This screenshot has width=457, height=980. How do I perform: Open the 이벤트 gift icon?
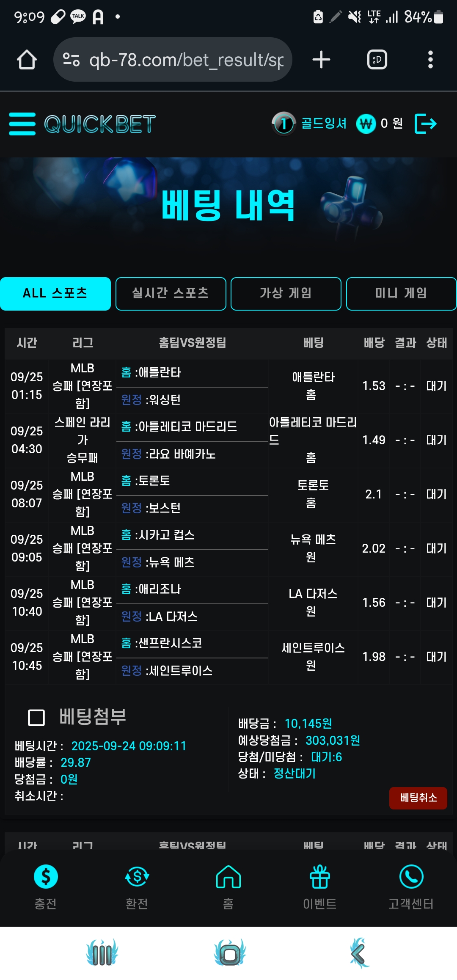(320, 876)
